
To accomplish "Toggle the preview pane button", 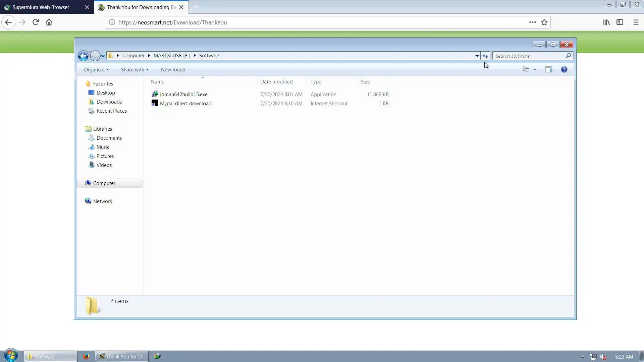I will click(549, 69).
